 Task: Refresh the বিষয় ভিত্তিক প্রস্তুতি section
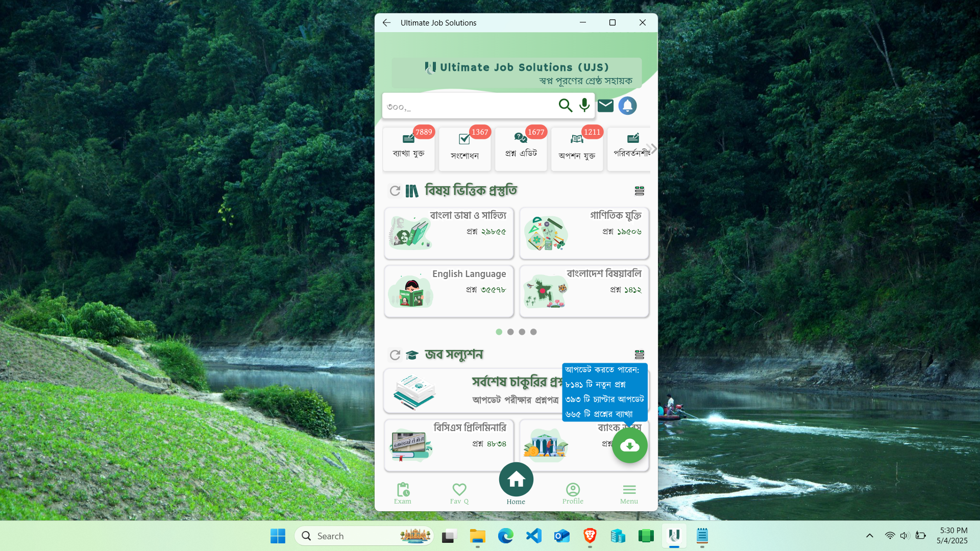[x=395, y=191]
